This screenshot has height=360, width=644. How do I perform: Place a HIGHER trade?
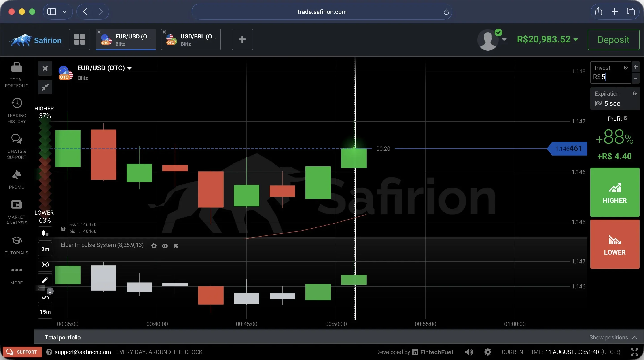coord(614,192)
